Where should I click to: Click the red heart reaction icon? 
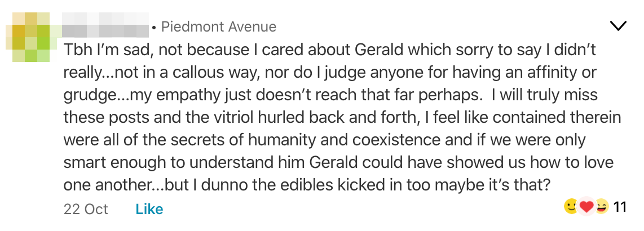pos(586,207)
